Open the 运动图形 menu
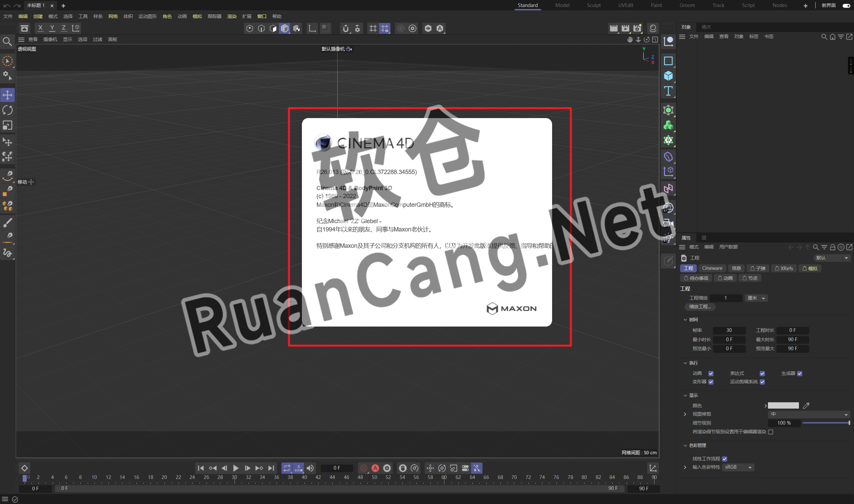 pos(147,16)
